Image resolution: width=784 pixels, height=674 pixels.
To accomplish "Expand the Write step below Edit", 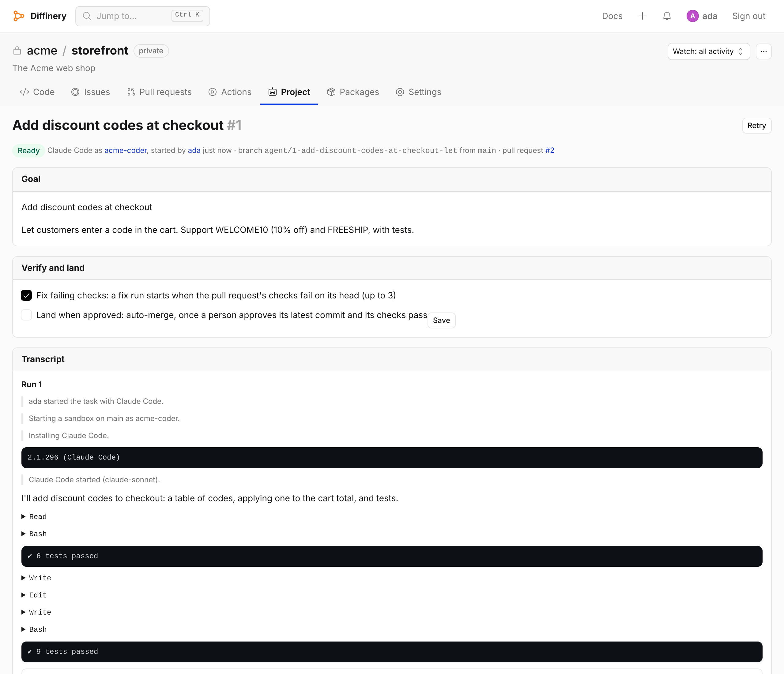I will point(36,612).
